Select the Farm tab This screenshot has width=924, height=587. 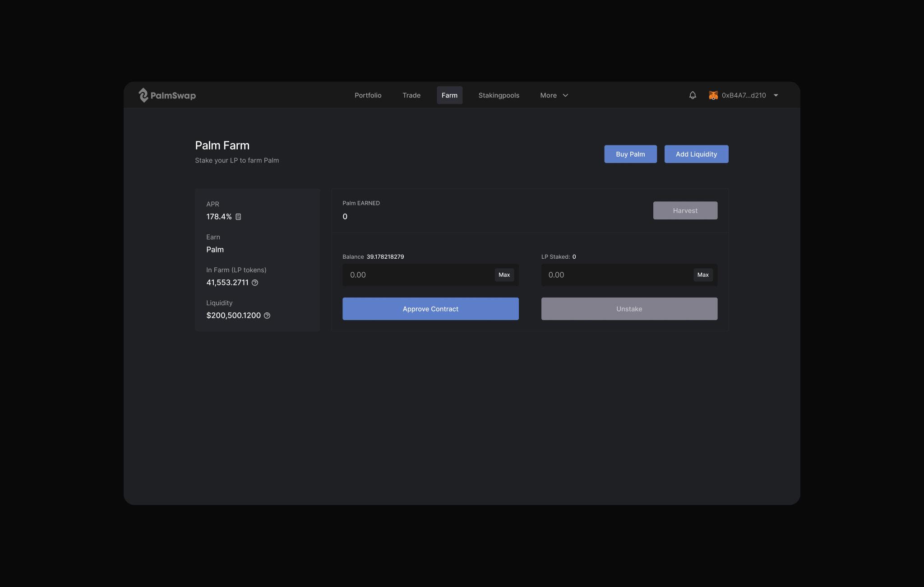click(449, 95)
